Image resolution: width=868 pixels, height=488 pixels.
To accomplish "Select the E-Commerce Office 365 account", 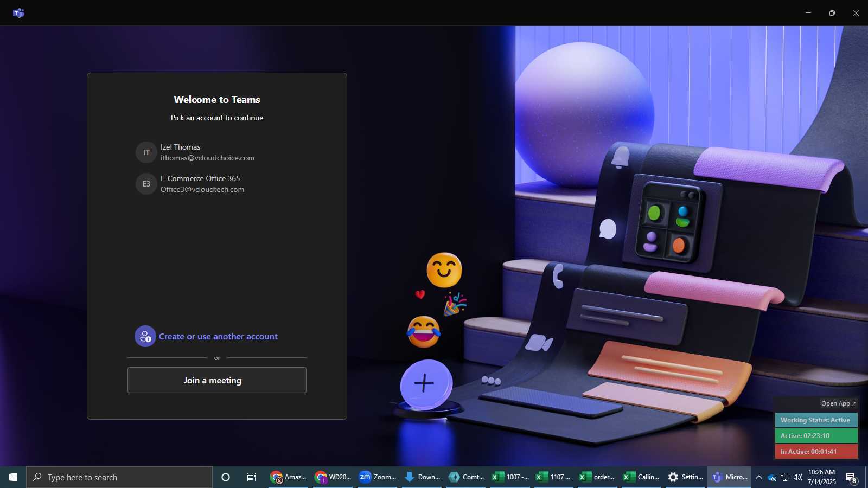I will [x=217, y=184].
